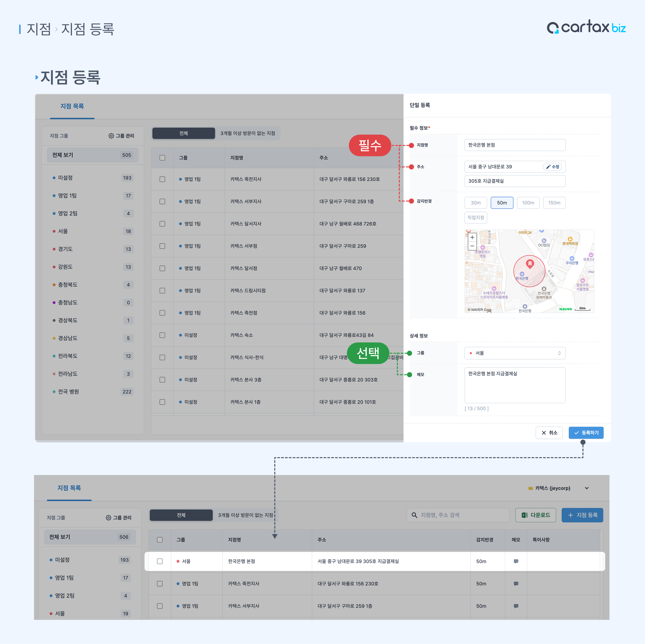The width and height of the screenshot is (645, 644).
Task: Click the magnifier icon in search field
Action: point(414,515)
